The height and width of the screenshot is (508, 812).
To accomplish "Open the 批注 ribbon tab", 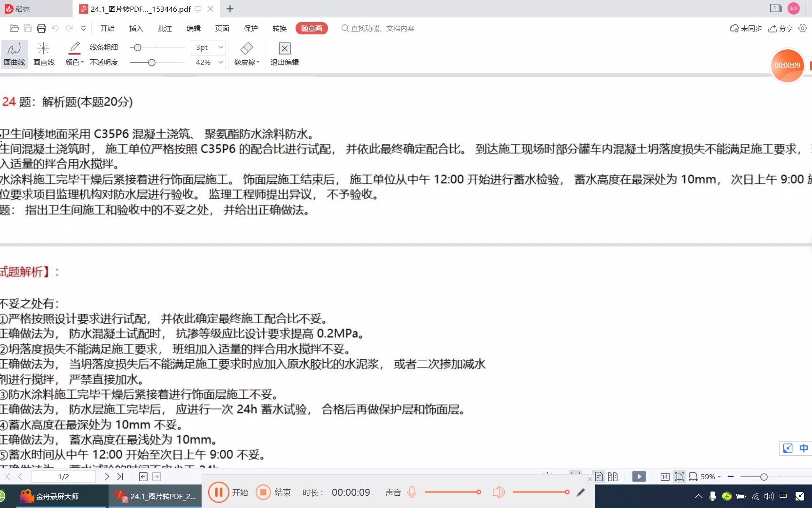I will tap(164, 28).
